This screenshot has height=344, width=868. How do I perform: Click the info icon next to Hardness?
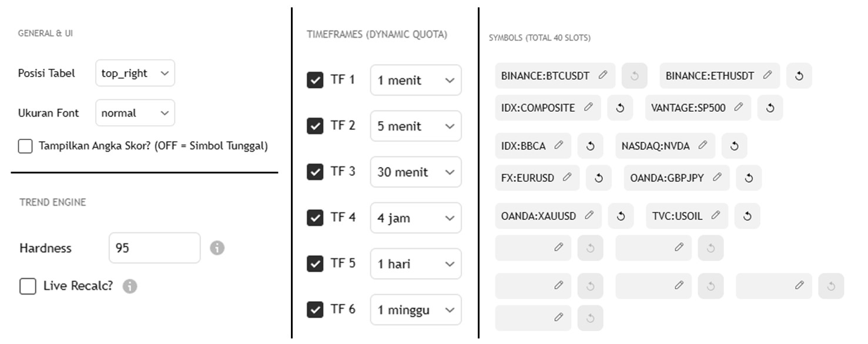coord(217,248)
